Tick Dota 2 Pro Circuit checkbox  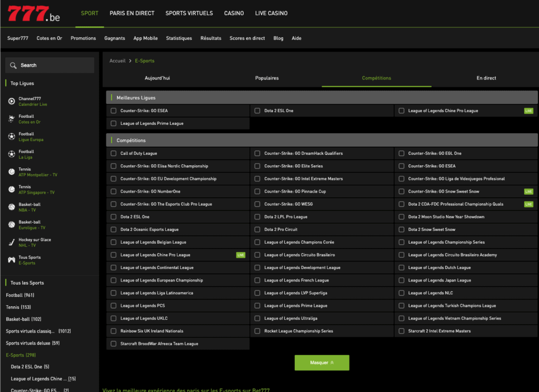click(x=257, y=229)
